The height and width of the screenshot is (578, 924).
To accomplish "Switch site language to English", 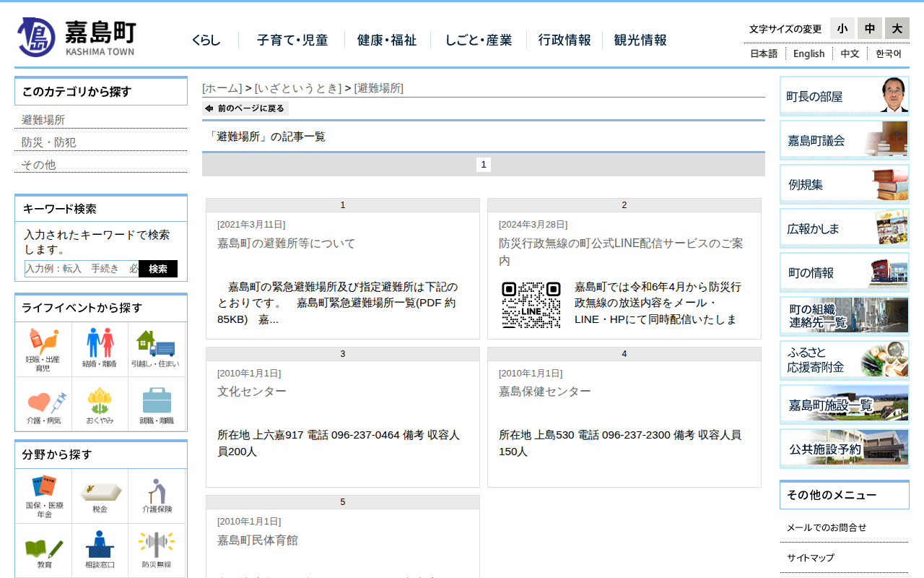I will (x=808, y=53).
